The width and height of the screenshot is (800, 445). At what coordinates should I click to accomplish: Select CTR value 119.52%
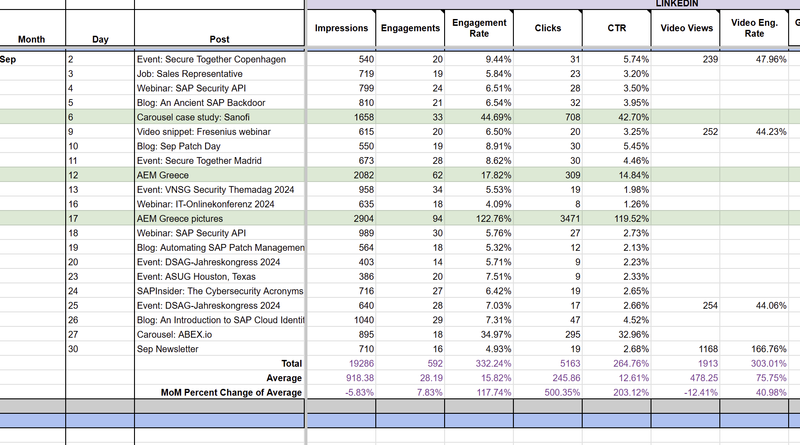[x=617, y=218]
